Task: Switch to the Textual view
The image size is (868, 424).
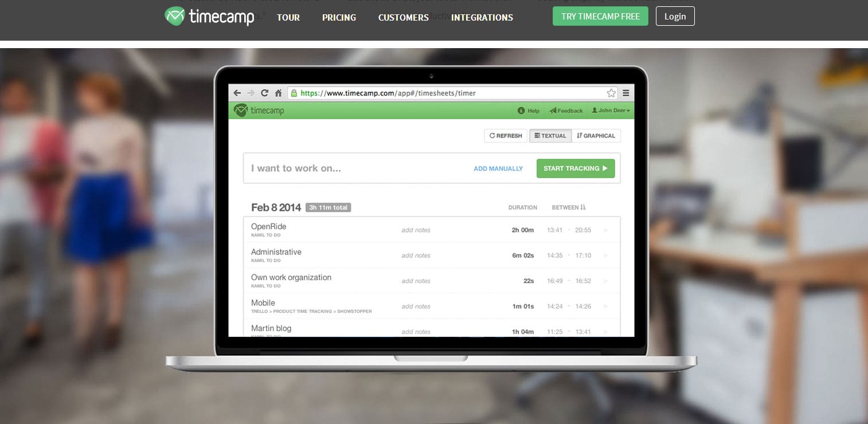Action: click(550, 136)
